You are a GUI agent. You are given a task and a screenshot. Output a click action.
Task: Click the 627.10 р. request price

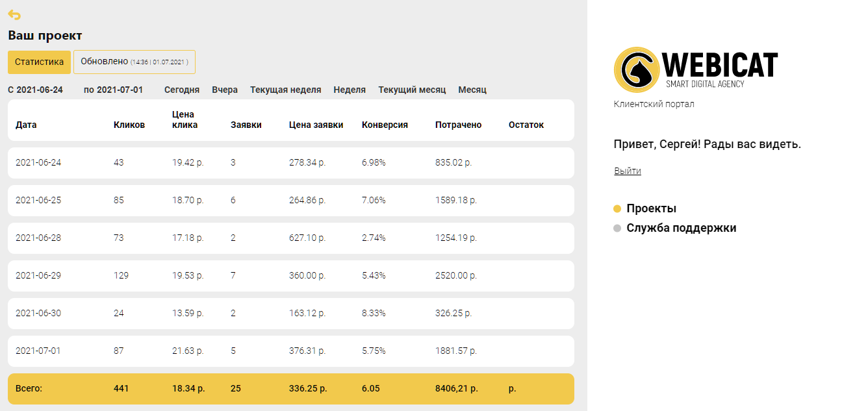click(307, 238)
